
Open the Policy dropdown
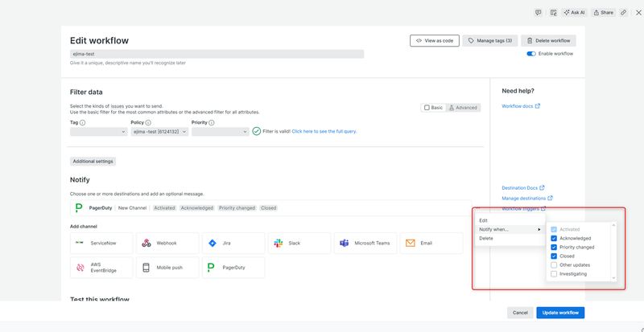[159, 132]
